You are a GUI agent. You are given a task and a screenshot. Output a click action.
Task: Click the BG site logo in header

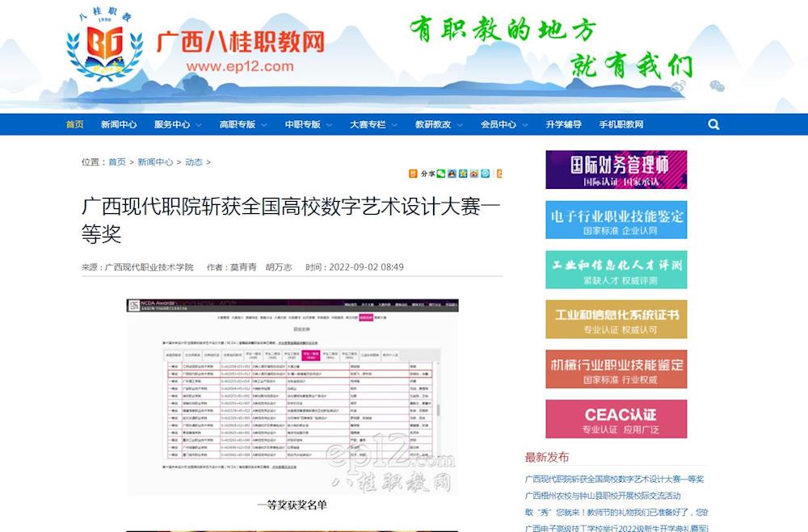(x=105, y=54)
